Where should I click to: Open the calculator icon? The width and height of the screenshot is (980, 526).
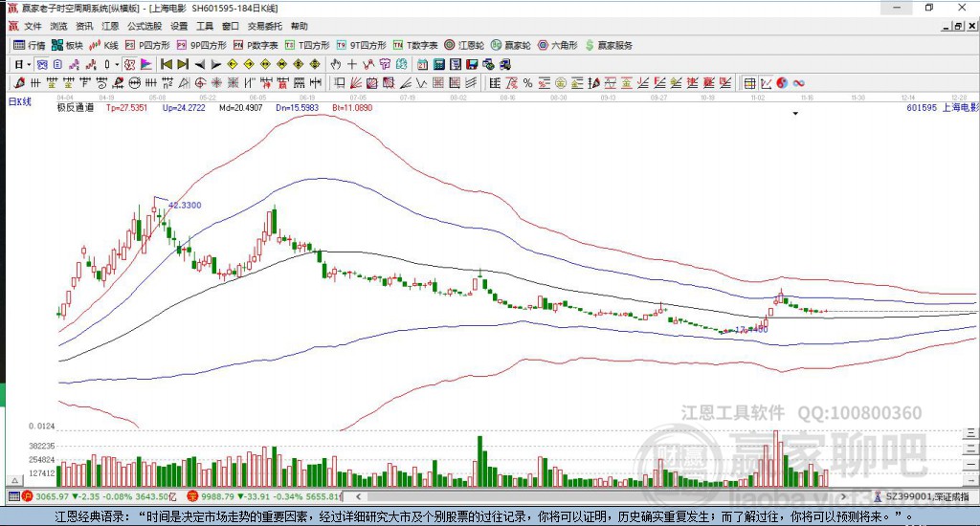(438, 64)
